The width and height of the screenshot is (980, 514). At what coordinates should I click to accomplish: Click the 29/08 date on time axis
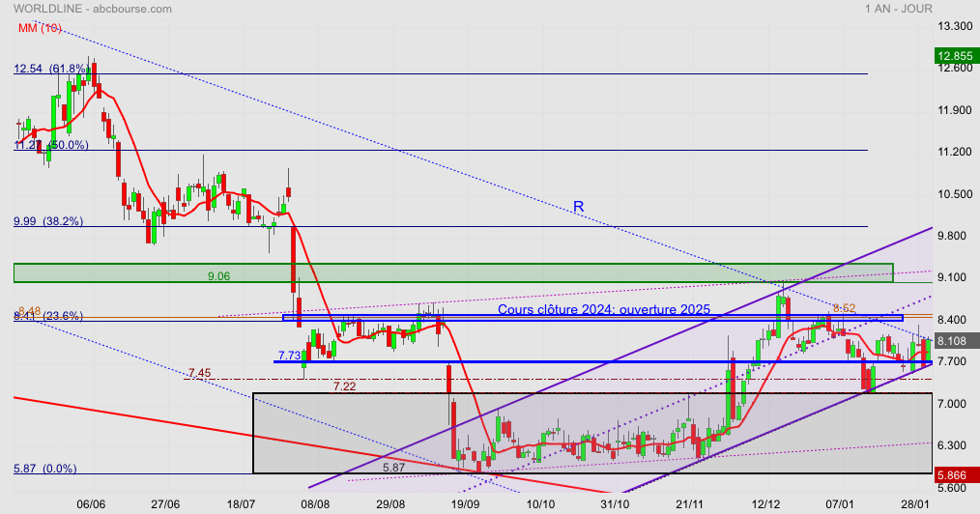coord(390,504)
